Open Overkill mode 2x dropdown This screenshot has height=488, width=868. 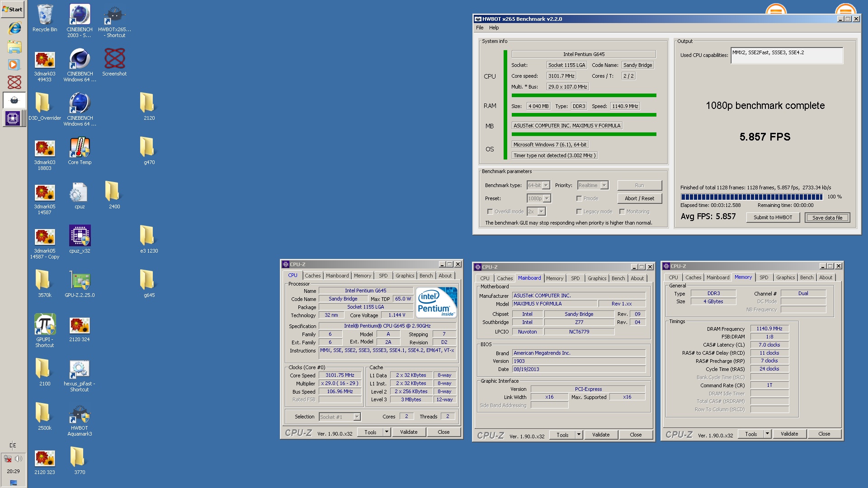536,211
